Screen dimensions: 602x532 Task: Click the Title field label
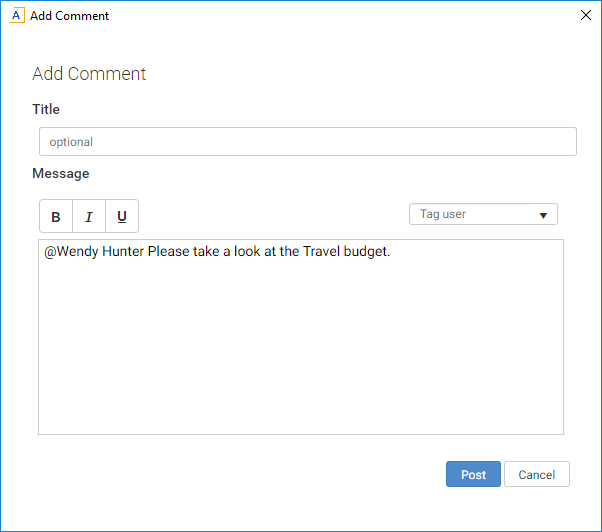(46, 109)
